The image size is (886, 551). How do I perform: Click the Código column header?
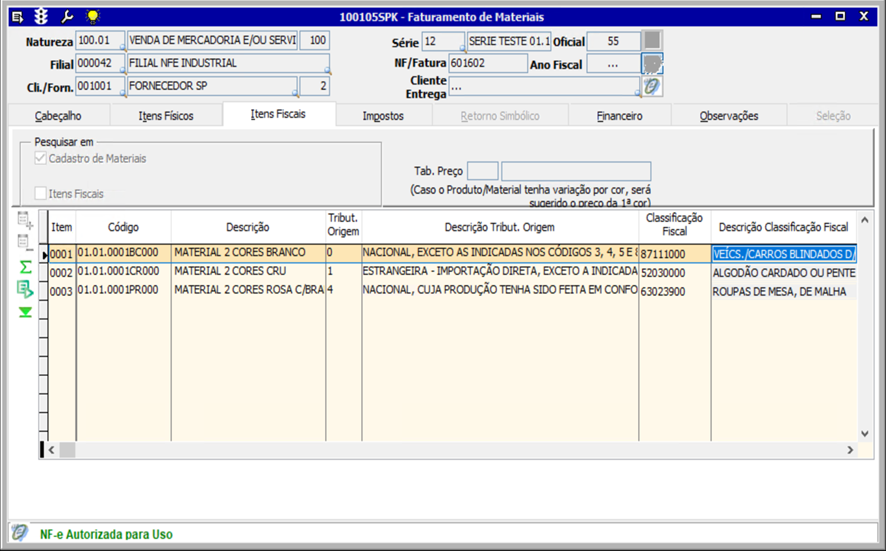tap(123, 227)
